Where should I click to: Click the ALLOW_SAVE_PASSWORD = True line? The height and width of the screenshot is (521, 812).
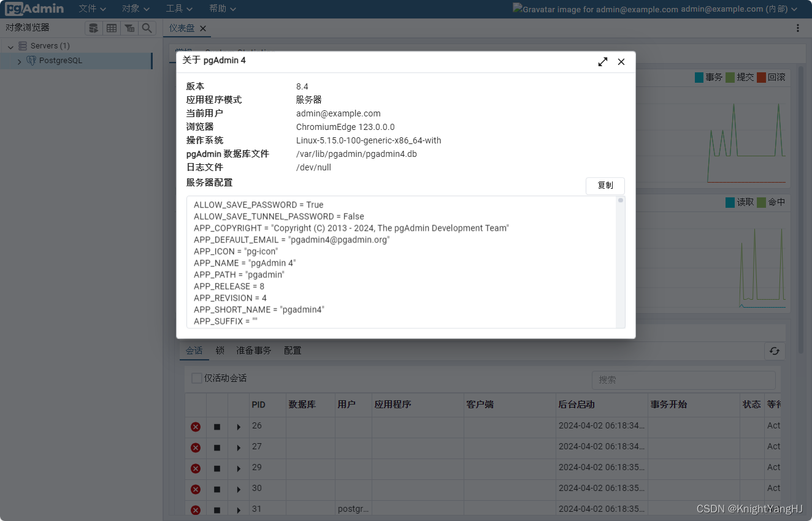pos(258,205)
